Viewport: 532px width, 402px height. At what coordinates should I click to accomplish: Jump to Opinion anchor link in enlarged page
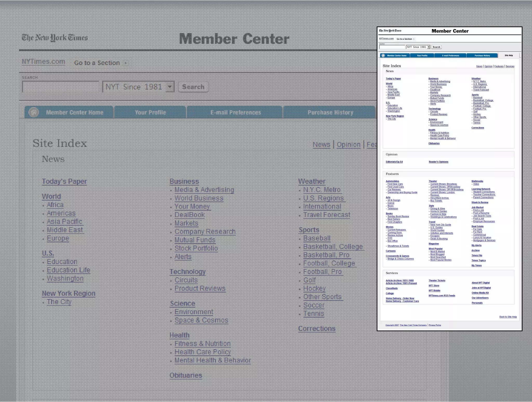pyautogui.click(x=349, y=145)
